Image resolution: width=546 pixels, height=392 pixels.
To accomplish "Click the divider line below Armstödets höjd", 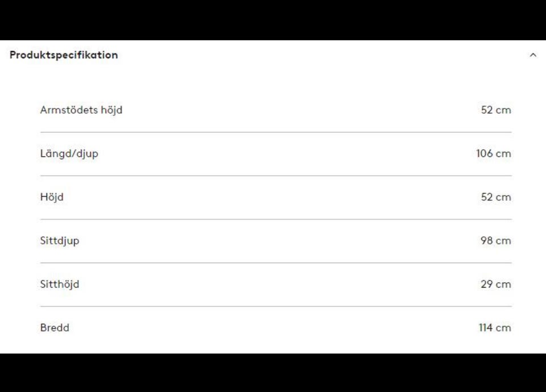I will [x=276, y=132].
